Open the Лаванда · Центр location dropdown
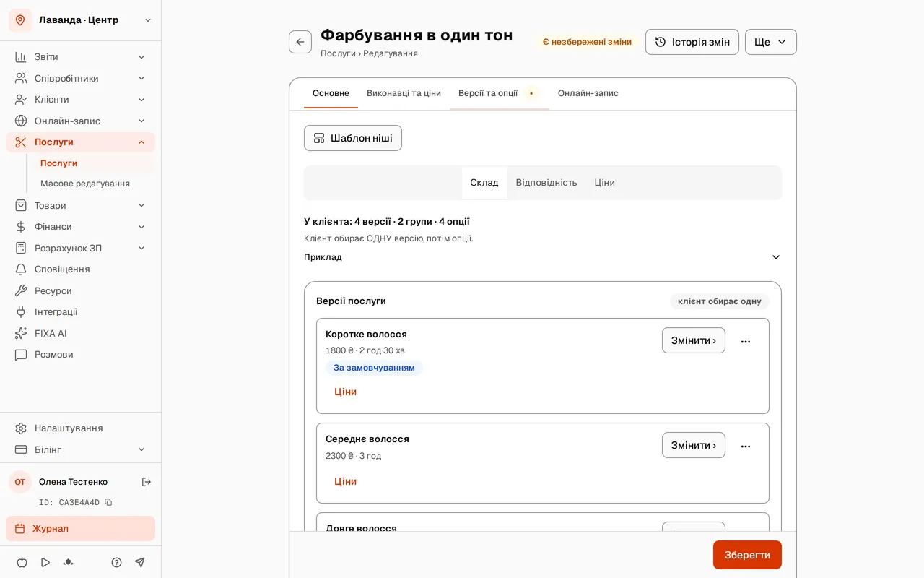The width and height of the screenshot is (924, 578). click(x=148, y=20)
